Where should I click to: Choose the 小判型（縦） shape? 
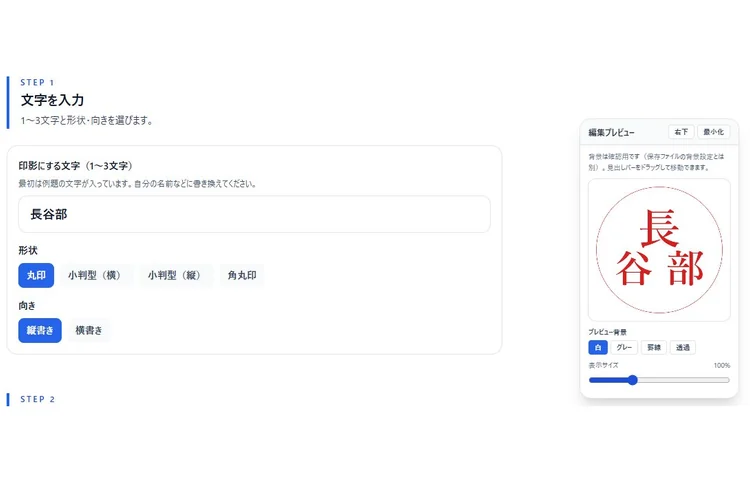coord(176,275)
